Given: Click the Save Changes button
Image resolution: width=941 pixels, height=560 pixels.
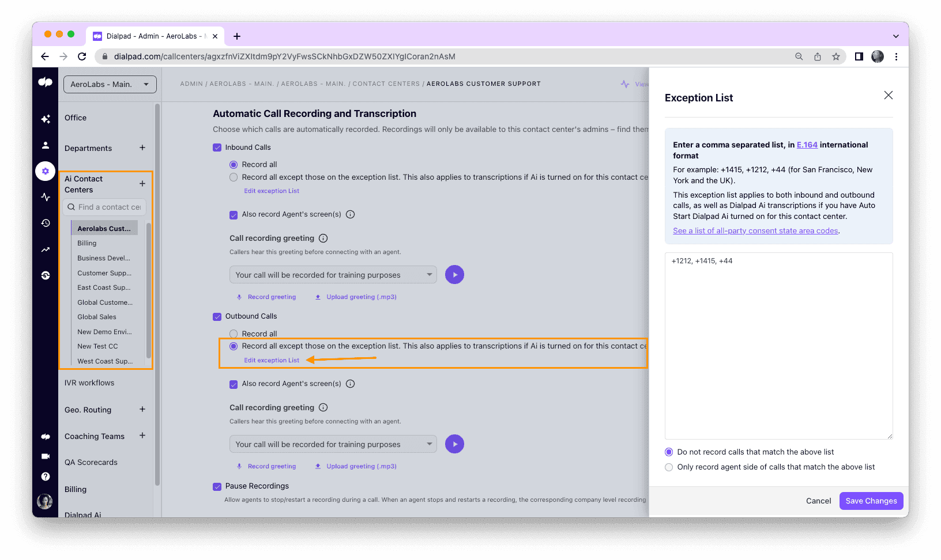Looking at the screenshot, I should click(871, 501).
